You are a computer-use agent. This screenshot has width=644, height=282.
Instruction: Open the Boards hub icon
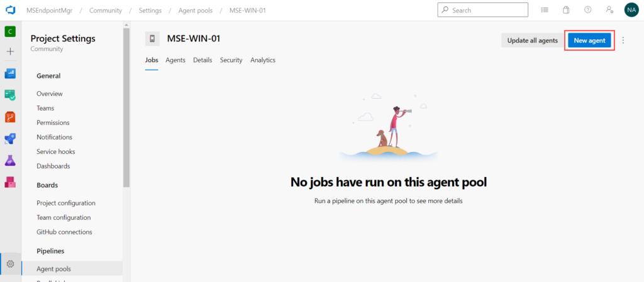click(10, 95)
